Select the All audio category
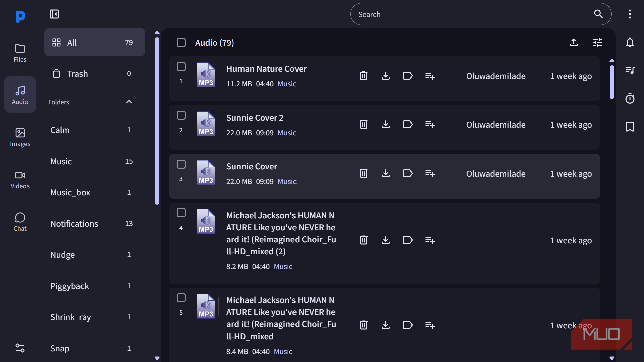644x362 pixels. tap(95, 42)
